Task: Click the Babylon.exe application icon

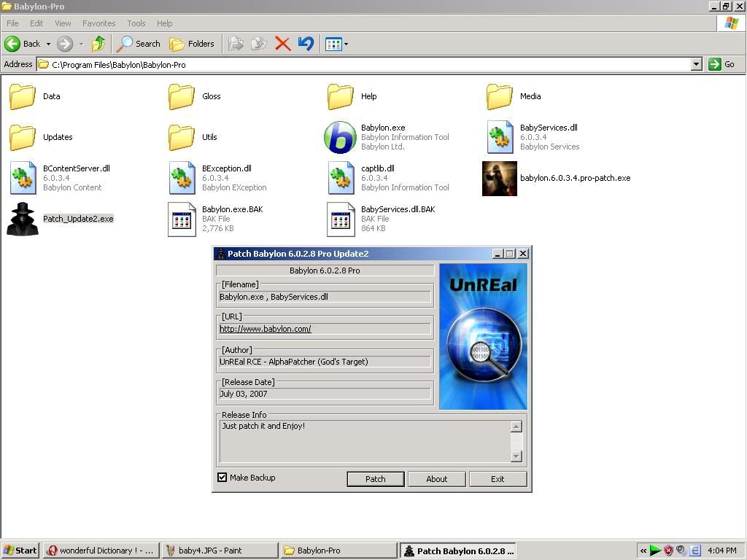Action: [x=340, y=137]
